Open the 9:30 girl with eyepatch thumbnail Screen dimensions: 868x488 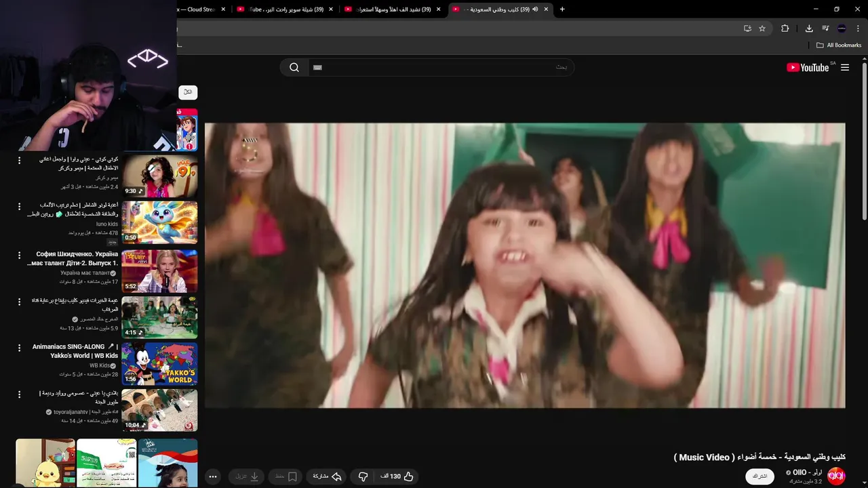coord(159,176)
